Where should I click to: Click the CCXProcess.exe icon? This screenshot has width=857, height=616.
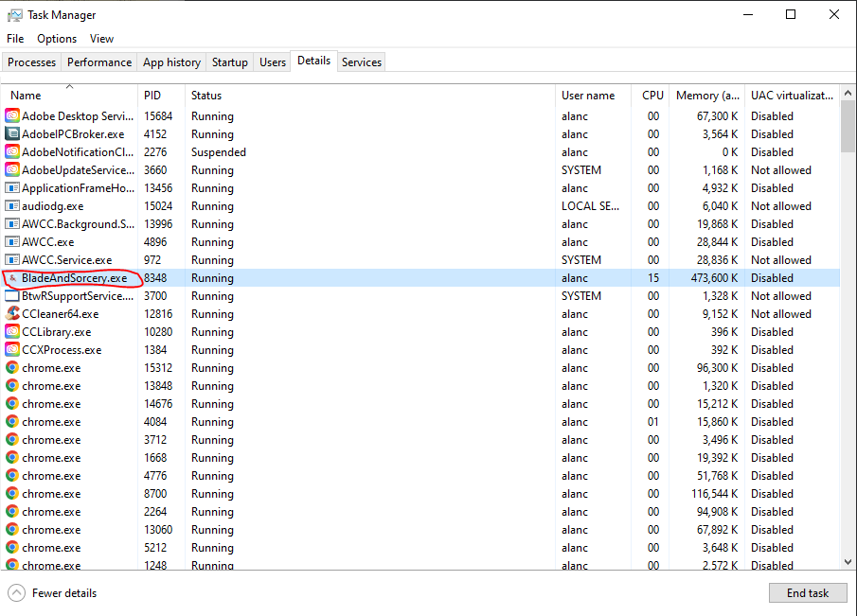12,349
